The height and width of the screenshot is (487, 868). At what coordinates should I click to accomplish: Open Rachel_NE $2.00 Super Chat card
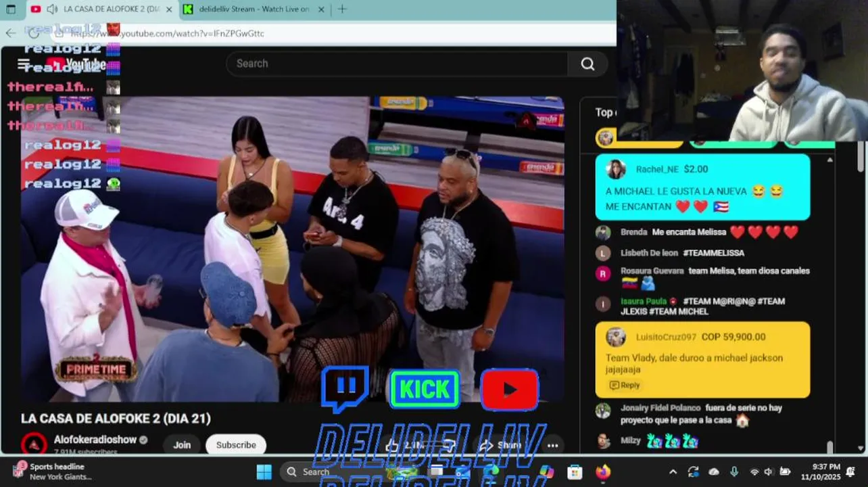(x=702, y=187)
